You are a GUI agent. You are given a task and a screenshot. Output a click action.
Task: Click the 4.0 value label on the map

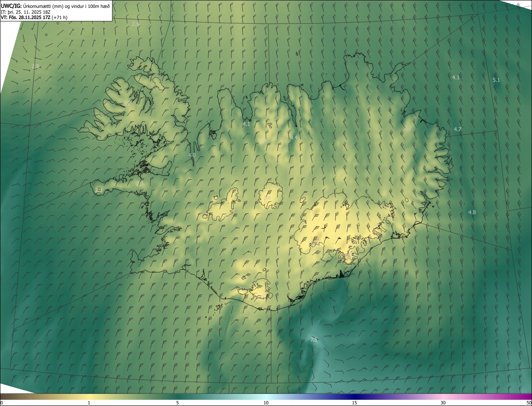pos(192,155)
